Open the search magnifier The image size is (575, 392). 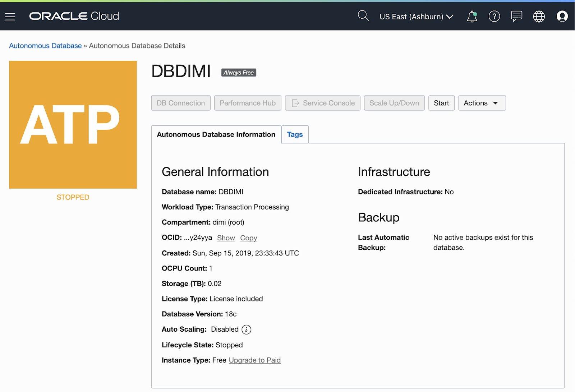point(363,16)
